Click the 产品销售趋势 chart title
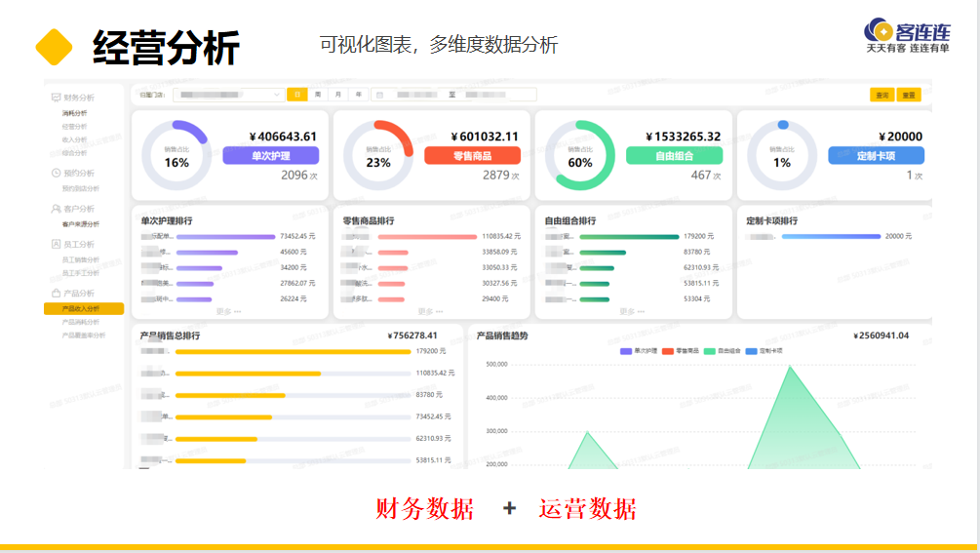Screen dimensions: 980x553 (502, 336)
